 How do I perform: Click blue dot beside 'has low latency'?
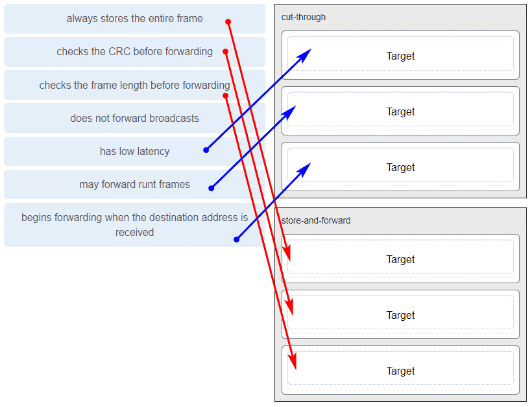[x=206, y=150]
